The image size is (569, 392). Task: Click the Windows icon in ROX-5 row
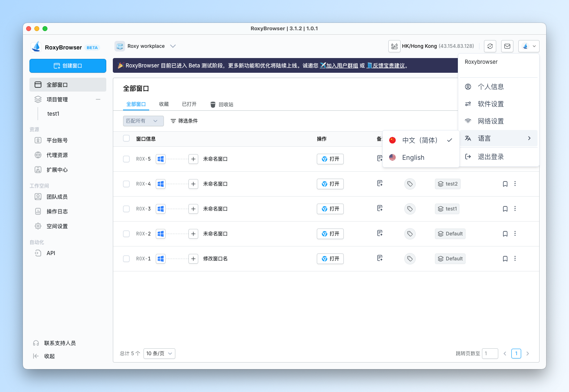click(161, 159)
